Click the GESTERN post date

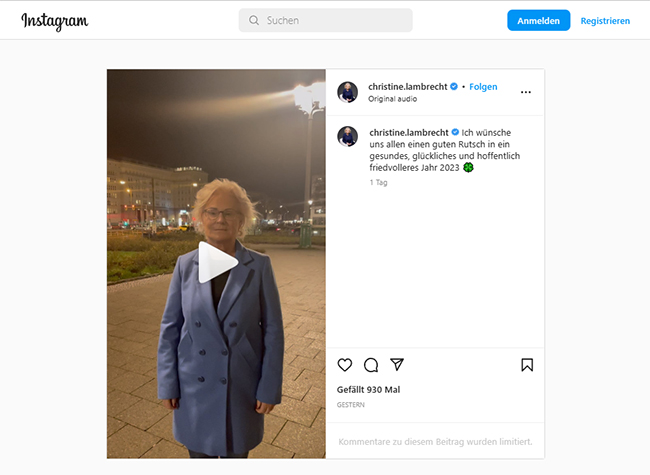351,405
